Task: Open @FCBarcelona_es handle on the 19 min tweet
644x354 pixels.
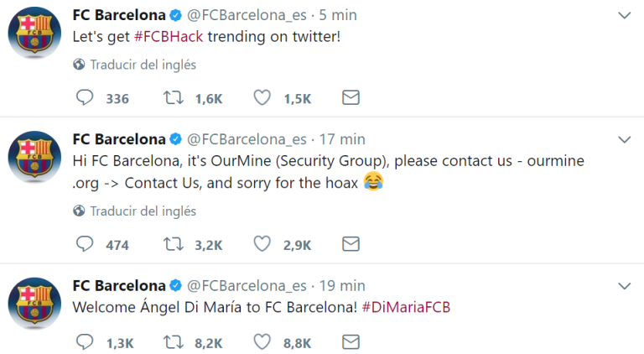Action: coord(247,285)
